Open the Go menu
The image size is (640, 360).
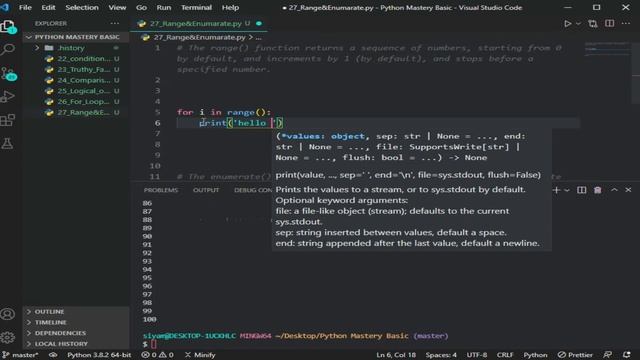tap(141, 7)
